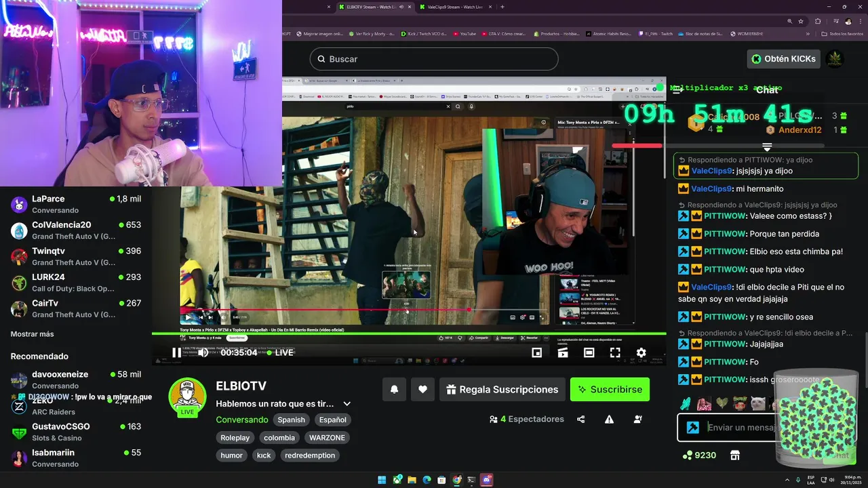Click the Buscar search field

434,59
